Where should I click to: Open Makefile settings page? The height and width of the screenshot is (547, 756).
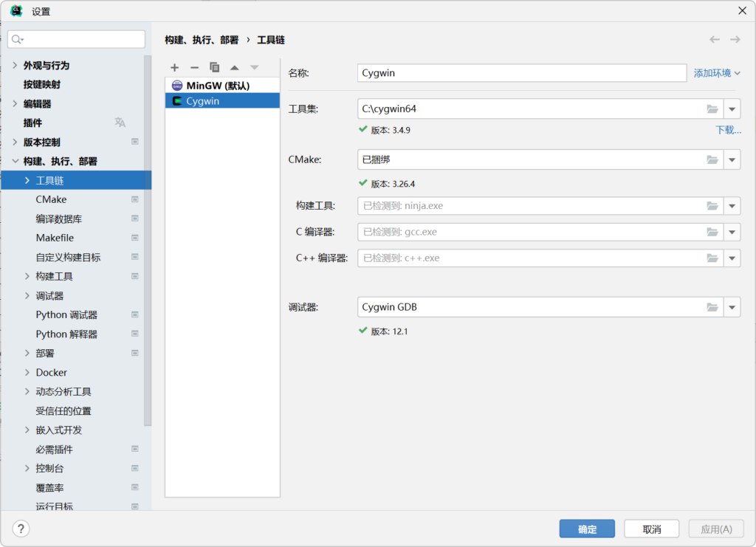coord(55,238)
